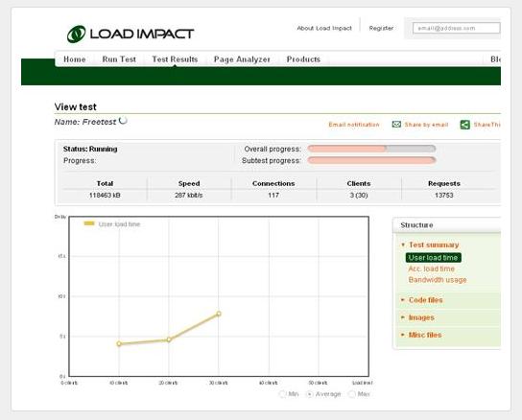Open the Page Analyzer tab
The width and height of the screenshot is (522, 420).
click(x=242, y=59)
